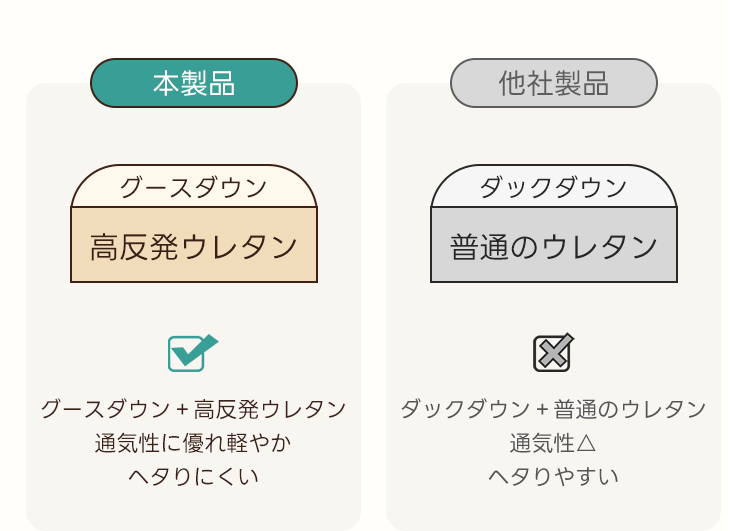Image resolution: width=750 pixels, height=531 pixels.
Task: Click the 普通のウレタン gray box
Action: [x=554, y=246]
